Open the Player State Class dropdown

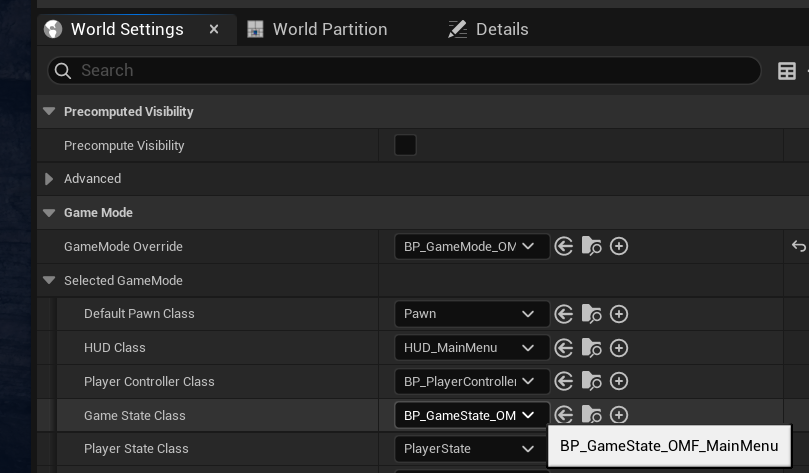coord(472,449)
